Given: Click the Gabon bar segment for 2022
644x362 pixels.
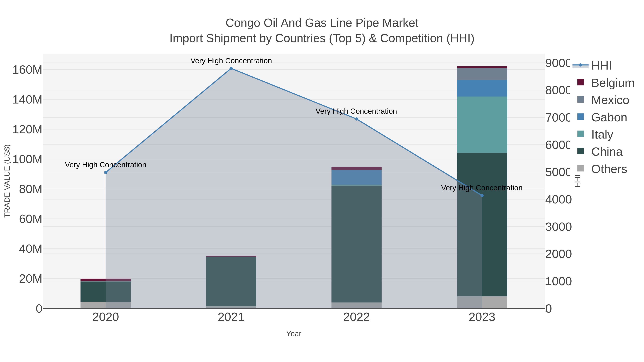Looking at the screenshot, I should [357, 177].
